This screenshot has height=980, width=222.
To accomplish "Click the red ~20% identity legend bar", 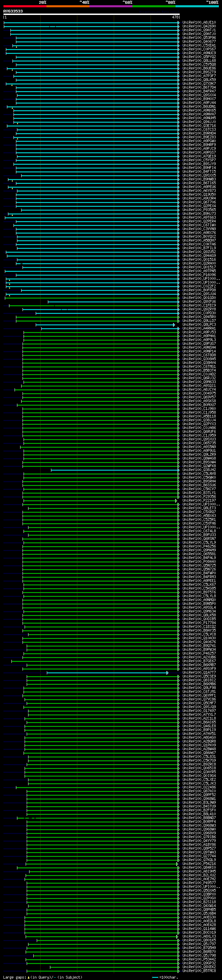I will 25,7.
